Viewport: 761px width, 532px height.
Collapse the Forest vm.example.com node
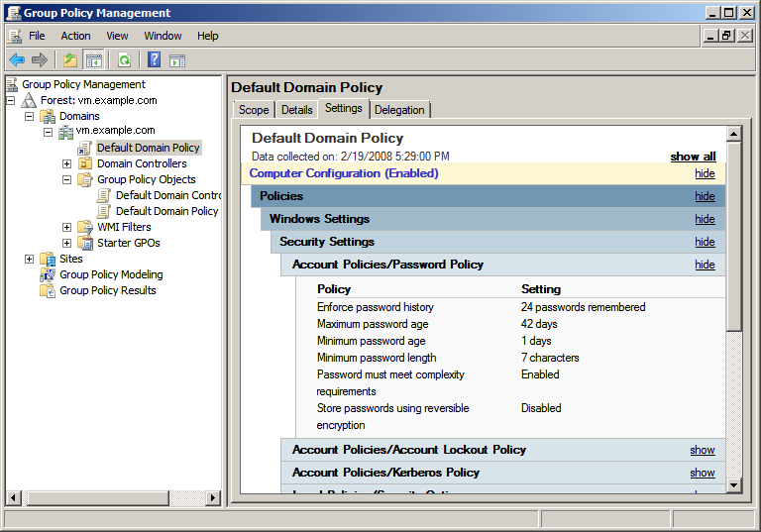coord(11,100)
